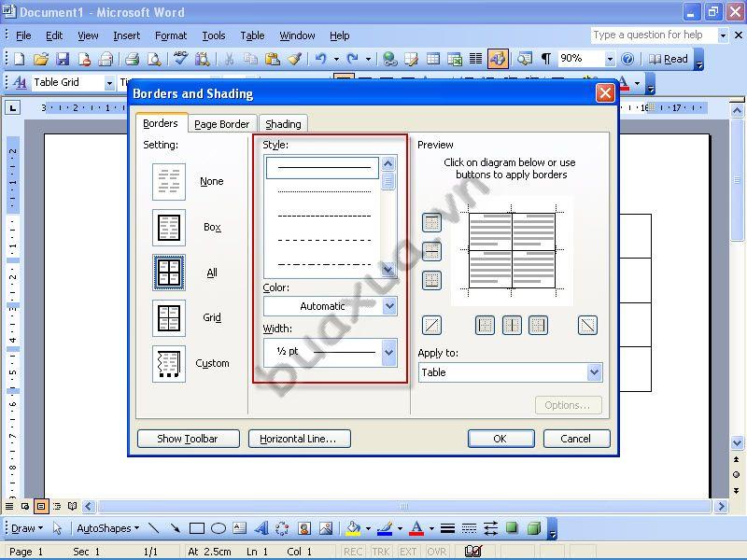Click the Undo arrow icon

click(x=321, y=59)
